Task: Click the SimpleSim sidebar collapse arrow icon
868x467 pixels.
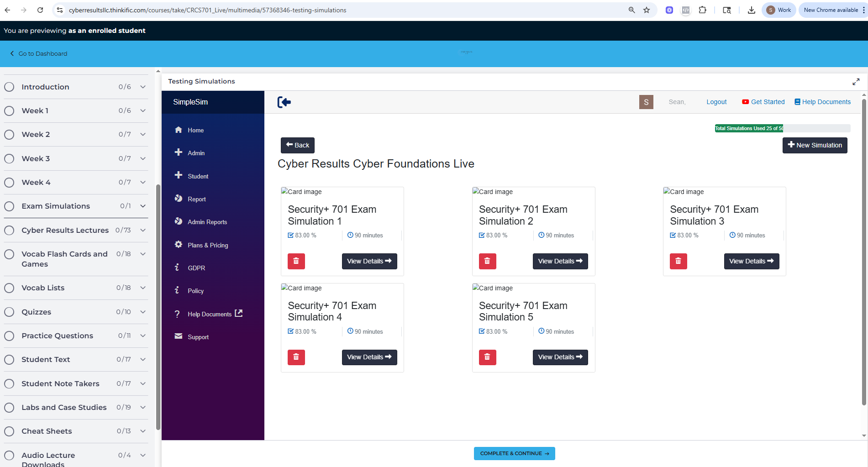Action: [x=284, y=102]
